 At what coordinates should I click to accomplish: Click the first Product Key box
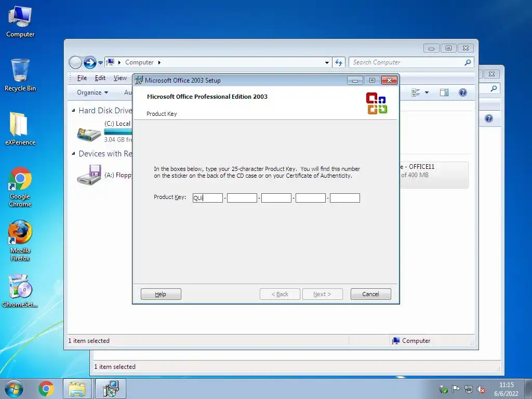[208, 198]
